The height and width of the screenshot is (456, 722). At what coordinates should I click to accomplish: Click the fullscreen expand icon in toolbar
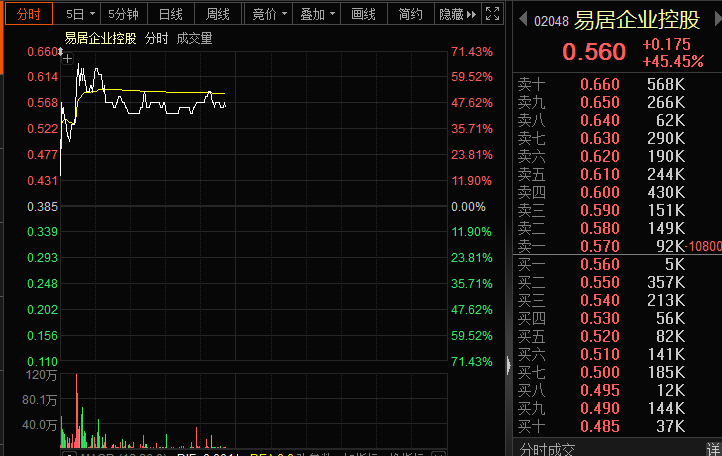pyautogui.click(x=491, y=14)
